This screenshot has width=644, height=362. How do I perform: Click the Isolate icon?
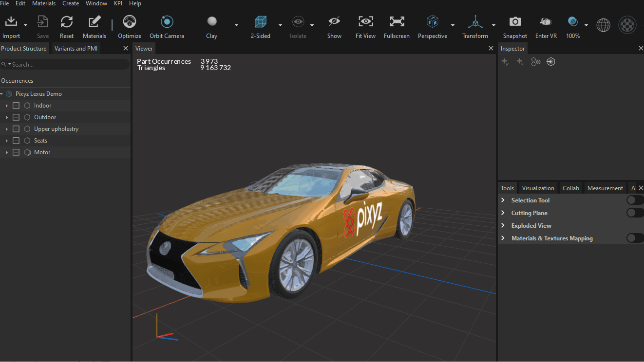pyautogui.click(x=298, y=22)
